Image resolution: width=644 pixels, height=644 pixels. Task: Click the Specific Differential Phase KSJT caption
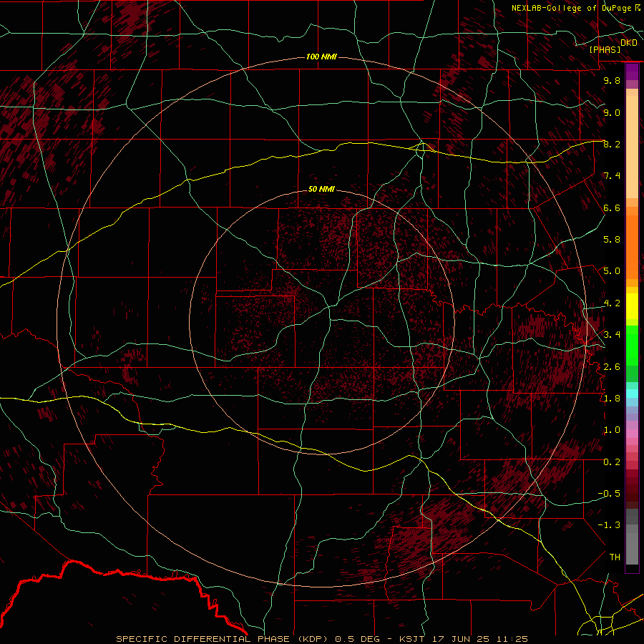point(322,639)
